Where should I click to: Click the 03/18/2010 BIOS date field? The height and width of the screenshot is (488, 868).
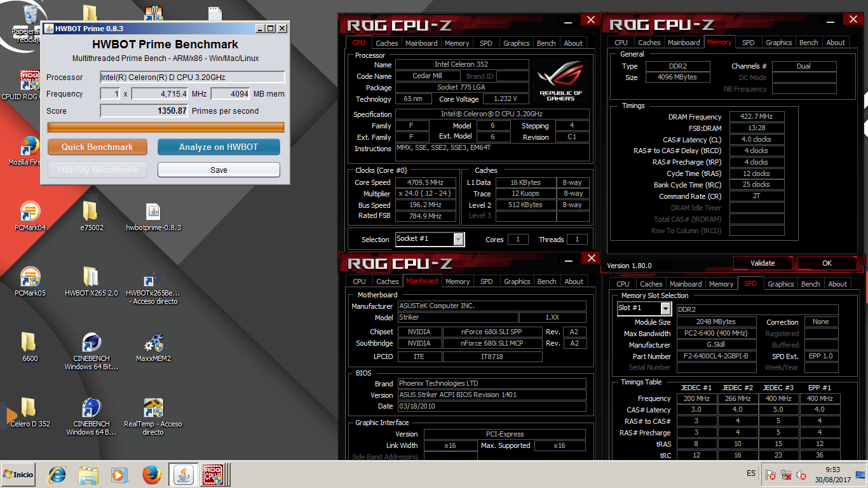pos(492,406)
